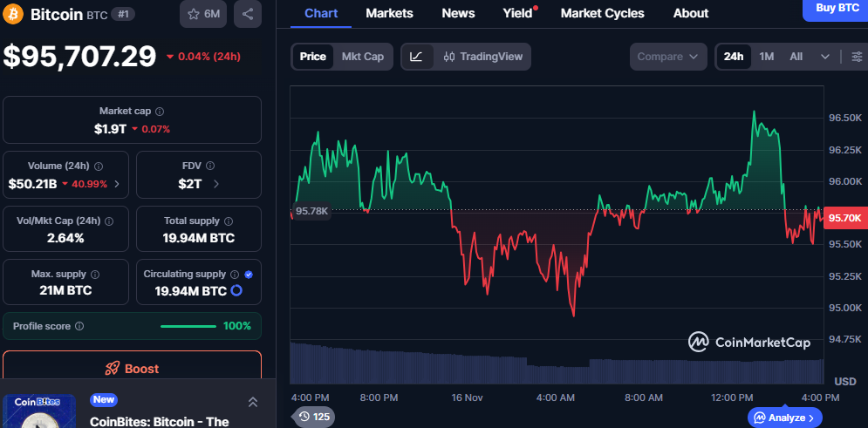
Task: Click the Market cap info icon
Action: click(x=160, y=112)
